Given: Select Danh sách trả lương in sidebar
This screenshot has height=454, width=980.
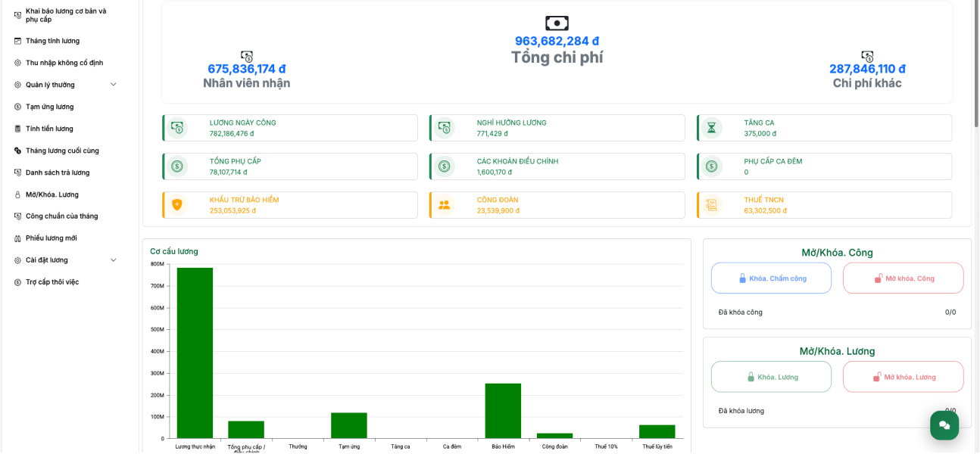Looking at the screenshot, I should coord(58,173).
